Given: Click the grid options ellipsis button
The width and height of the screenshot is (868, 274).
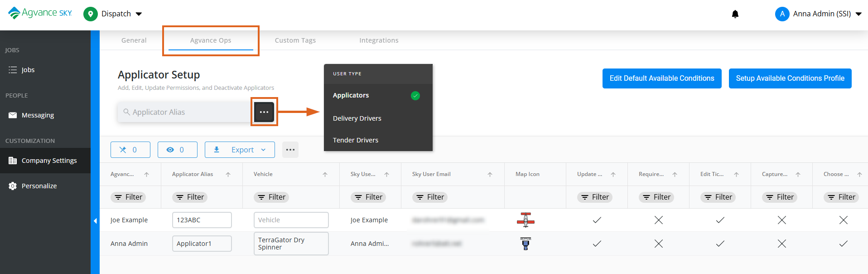Looking at the screenshot, I should tap(290, 150).
